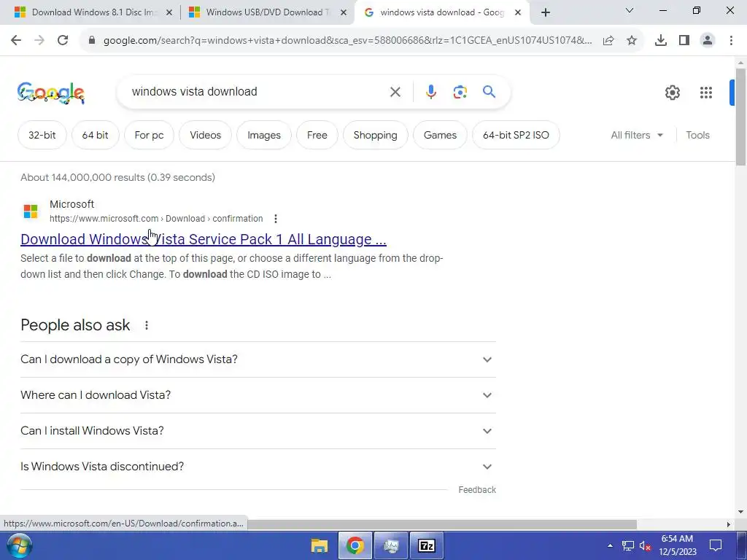Open Download Windows Vista Service Pack 1 link
747x560 pixels.
click(x=204, y=239)
